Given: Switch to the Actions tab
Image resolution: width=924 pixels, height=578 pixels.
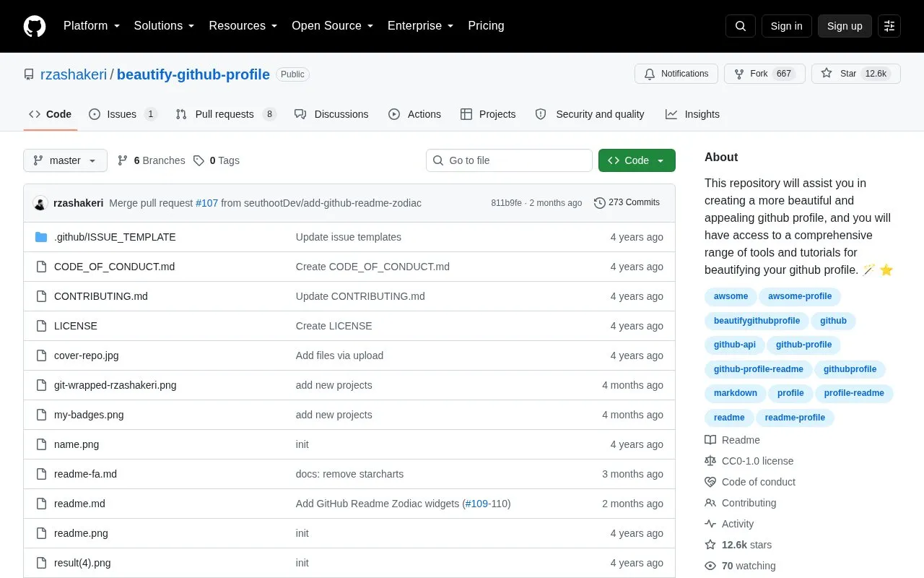Looking at the screenshot, I should pyautogui.click(x=414, y=114).
